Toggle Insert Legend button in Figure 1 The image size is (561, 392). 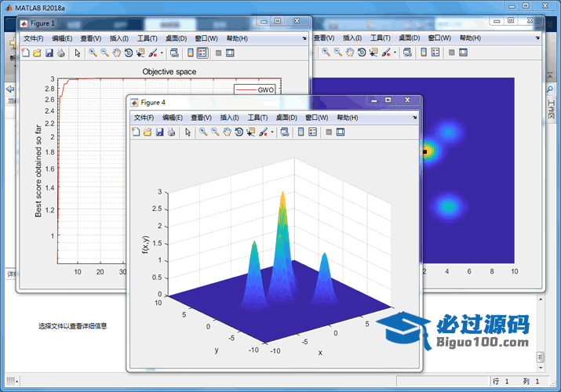[x=202, y=53]
